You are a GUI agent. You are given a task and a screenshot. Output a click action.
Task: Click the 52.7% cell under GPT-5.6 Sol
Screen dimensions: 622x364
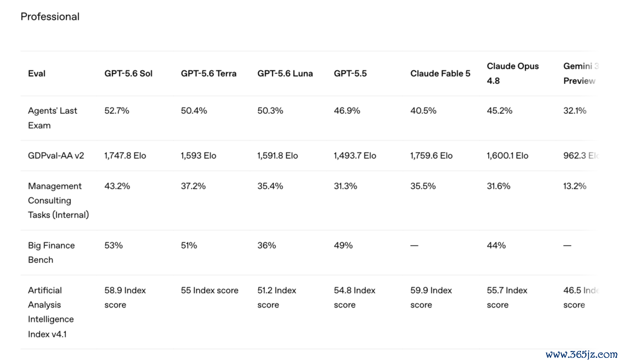pyautogui.click(x=117, y=111)
